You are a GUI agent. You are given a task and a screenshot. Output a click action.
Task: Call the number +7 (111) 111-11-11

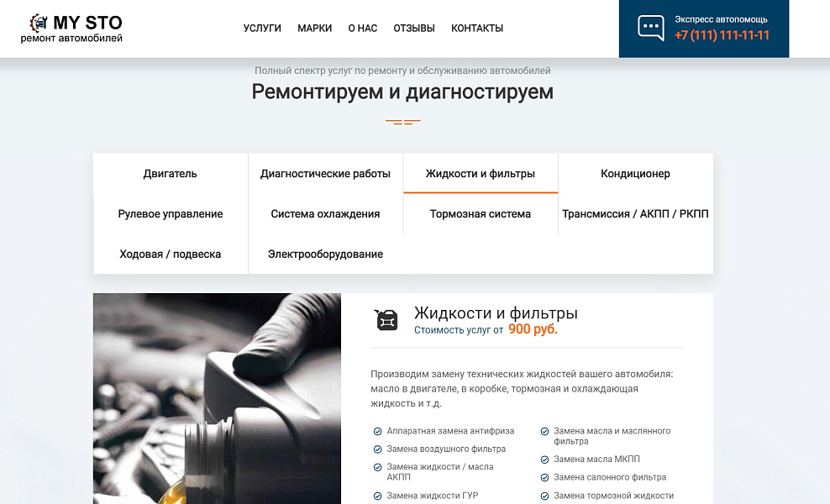[724, 35]
